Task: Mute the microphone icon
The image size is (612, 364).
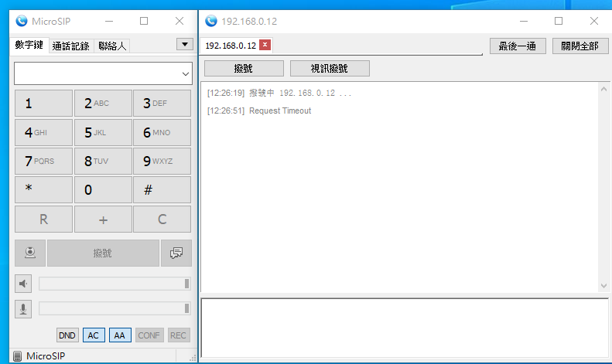Action: click(23, 309)
